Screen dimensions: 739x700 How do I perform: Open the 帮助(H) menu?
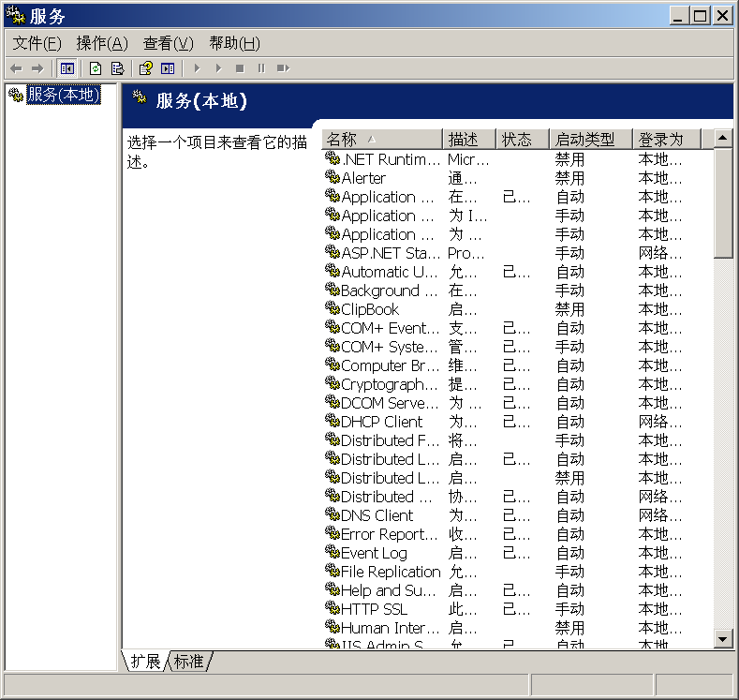pos(234,43)
